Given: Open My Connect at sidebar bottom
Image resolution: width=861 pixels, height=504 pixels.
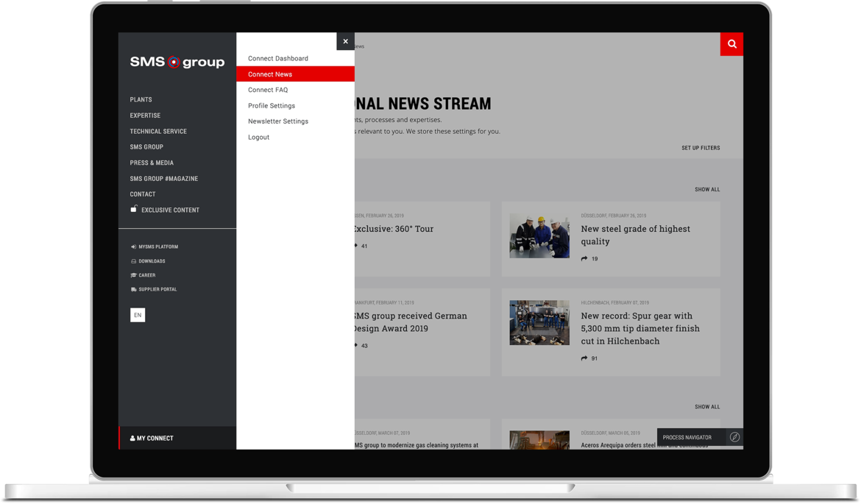Looking at the screenshot, I should [177, 438].
